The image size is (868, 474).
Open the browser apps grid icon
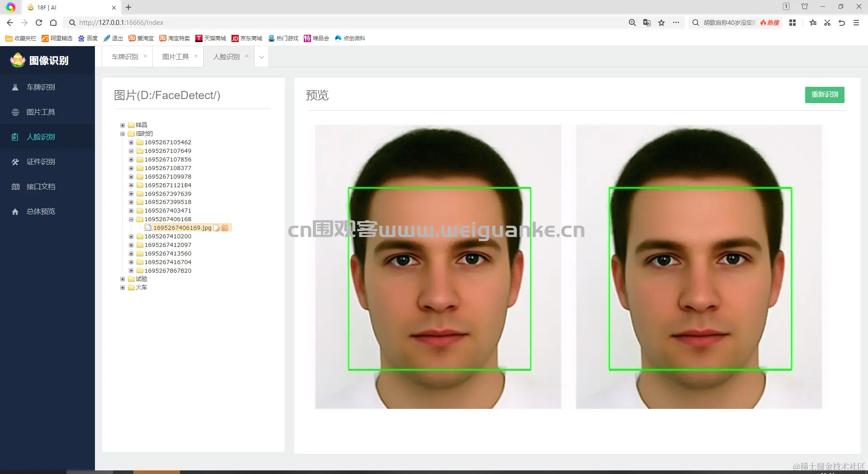793,23
